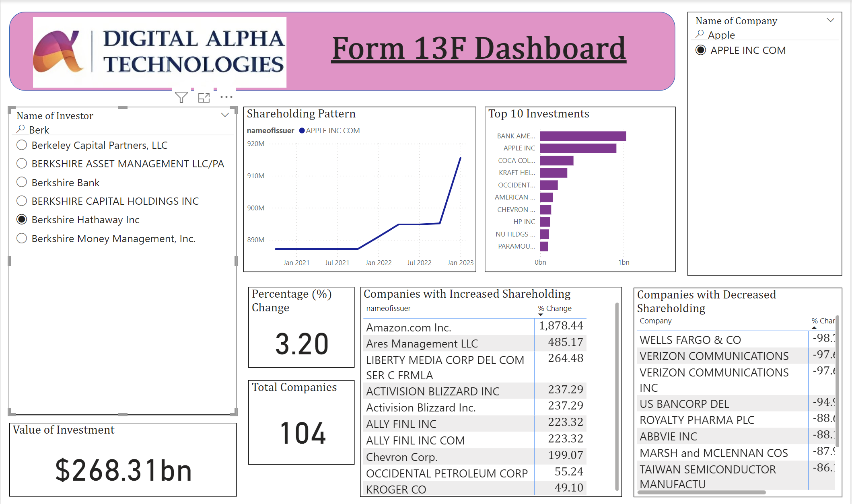Image resolution: width=852 pixels, height=504 pixels.
Task: Select BERKSHIRE CAPITAL HOLDINGS INC radio
Action: (22, 201)
